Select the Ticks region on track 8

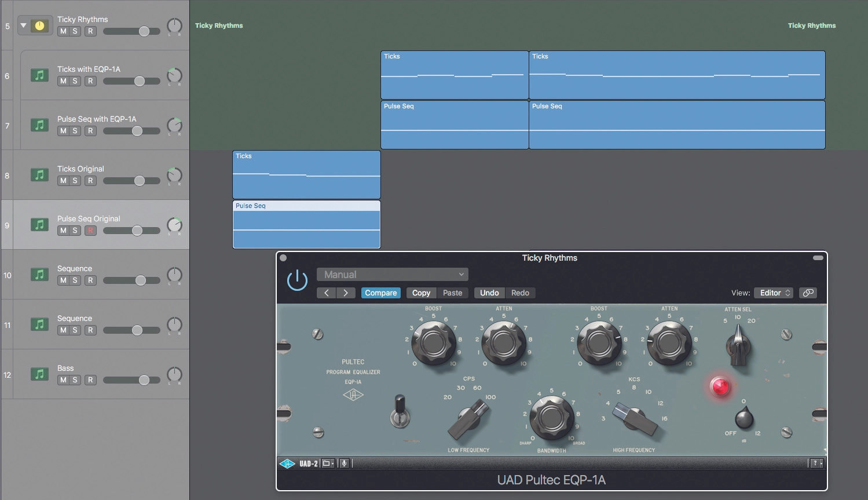pyautogui.click(x=306, y=175)
